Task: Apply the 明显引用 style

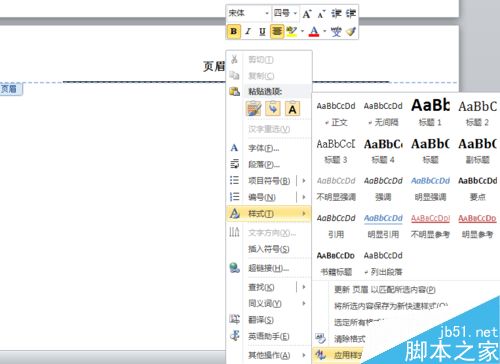Action: pos(383,226)
